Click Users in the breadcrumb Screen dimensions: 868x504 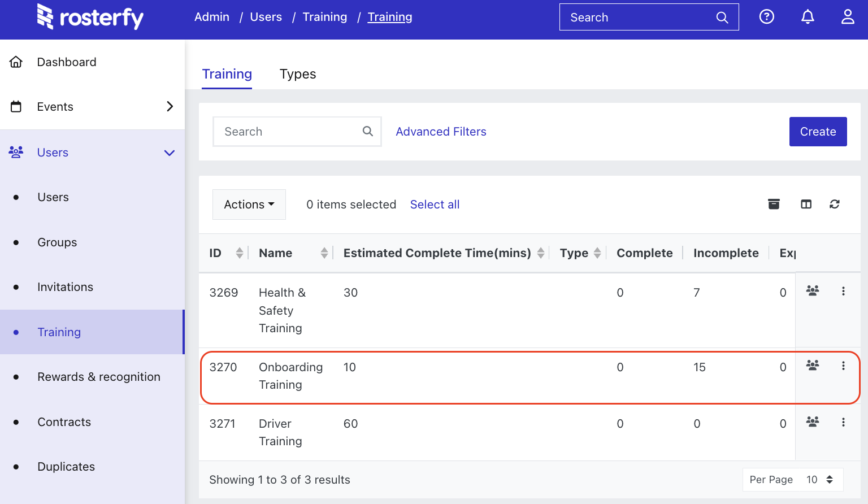pyautogui.click(x=266, y=17)
